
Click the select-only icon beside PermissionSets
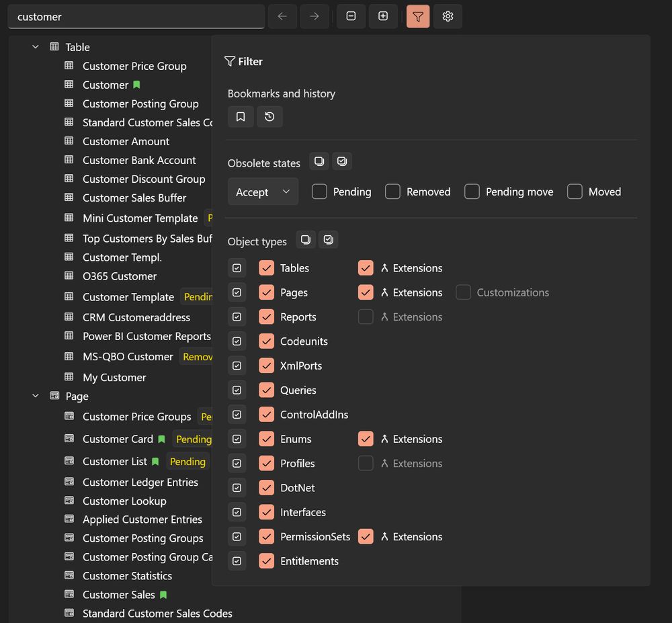(237, 537)
